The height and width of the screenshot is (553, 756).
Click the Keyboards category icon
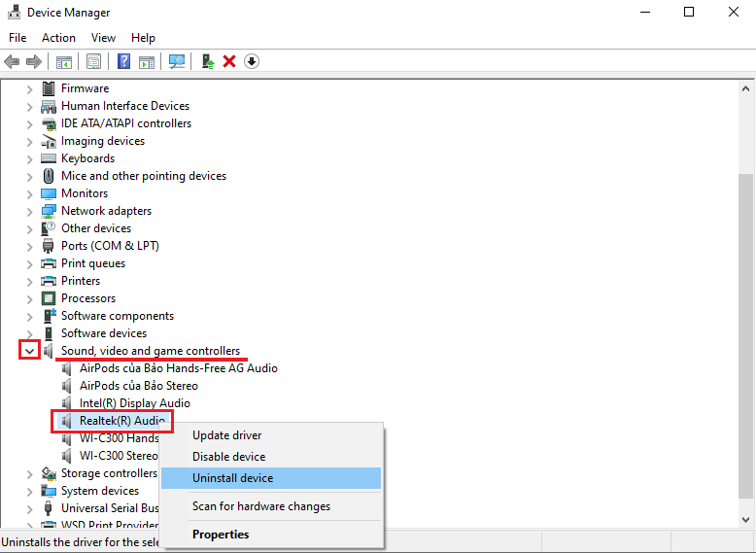[49, 158]
